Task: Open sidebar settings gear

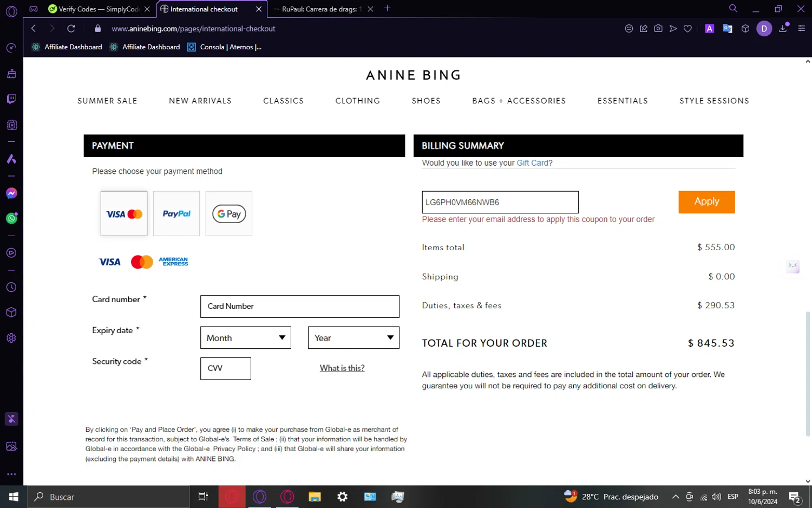Action: [x=11, y=338]
